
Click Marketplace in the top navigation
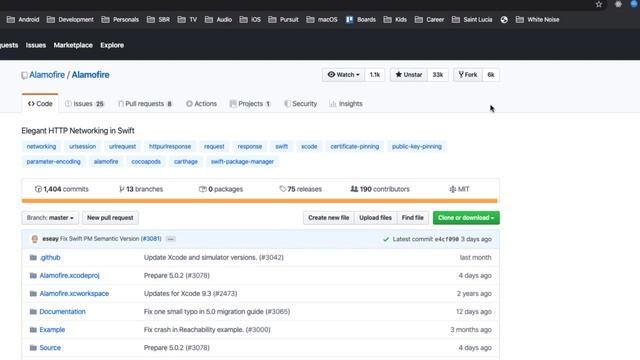[73, 45]
